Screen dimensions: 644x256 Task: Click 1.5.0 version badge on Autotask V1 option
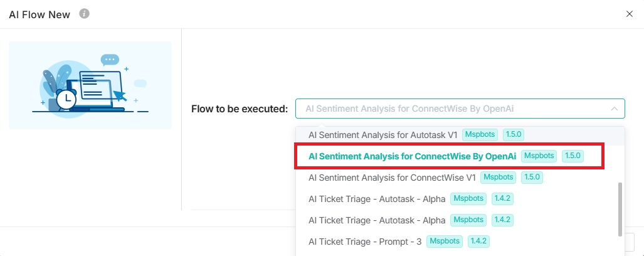[x=514, y=134]
